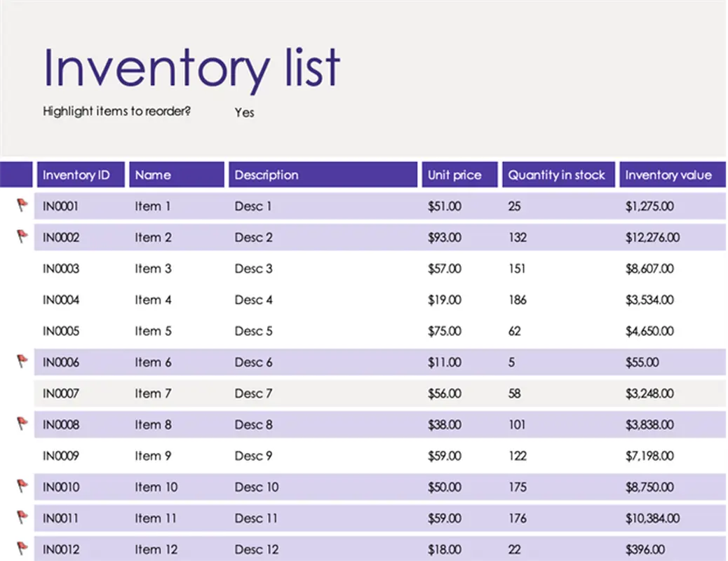The width and height of the screenshot is (728, 561).
Task: Click the red flag icon beside IN0008
Action: [x=22, y=424]
